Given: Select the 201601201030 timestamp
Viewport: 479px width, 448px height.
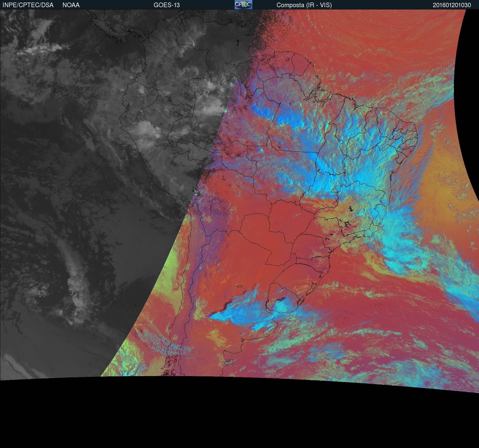Looking at the screenshot, I should coord(452,5).
